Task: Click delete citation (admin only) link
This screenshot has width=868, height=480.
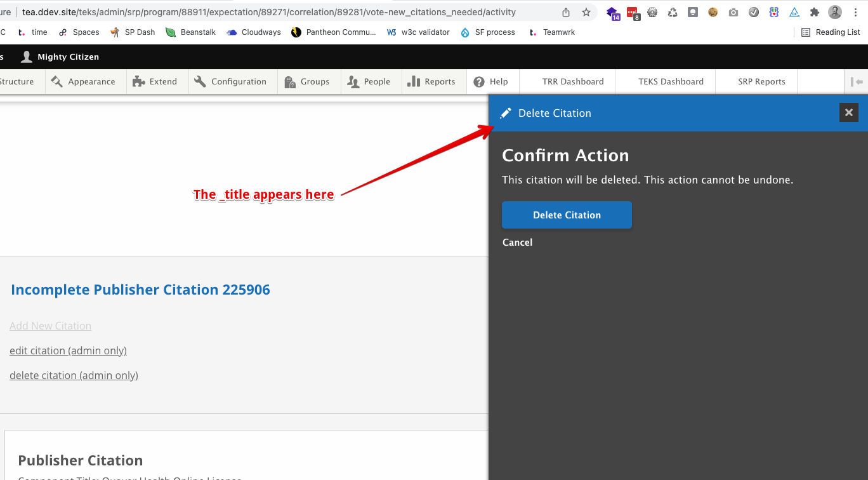Action: (74, 375)
